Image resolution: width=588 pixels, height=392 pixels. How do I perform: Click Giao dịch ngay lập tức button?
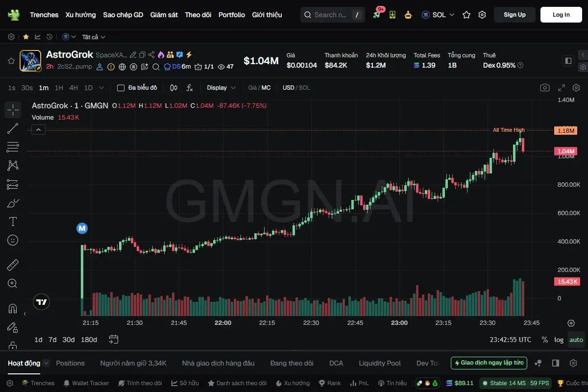click(489, 363)
